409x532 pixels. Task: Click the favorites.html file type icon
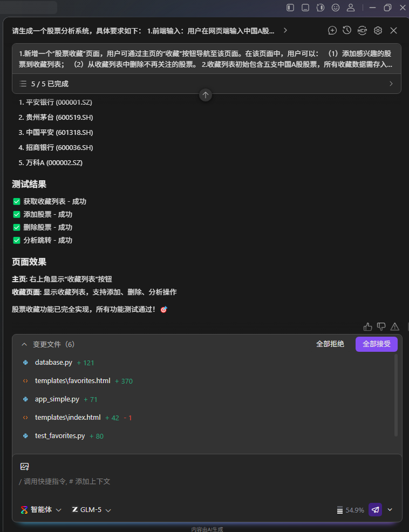[x=25, y=381]
